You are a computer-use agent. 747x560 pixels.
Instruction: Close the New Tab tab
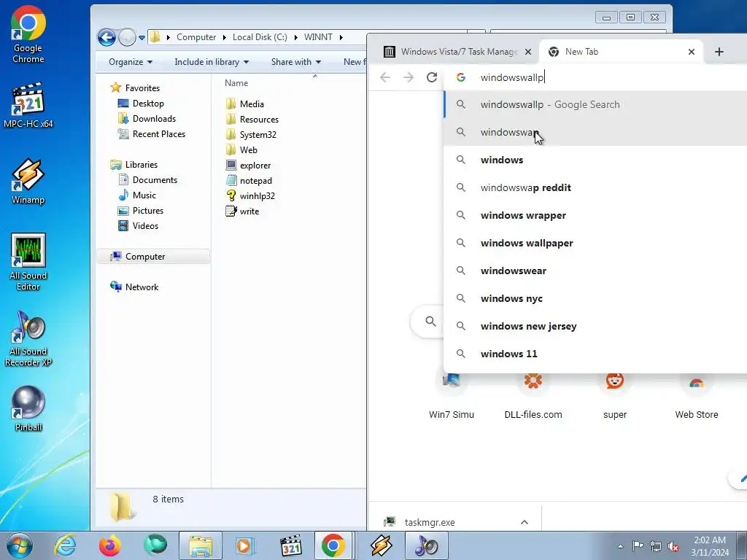[x=692, y=52]
